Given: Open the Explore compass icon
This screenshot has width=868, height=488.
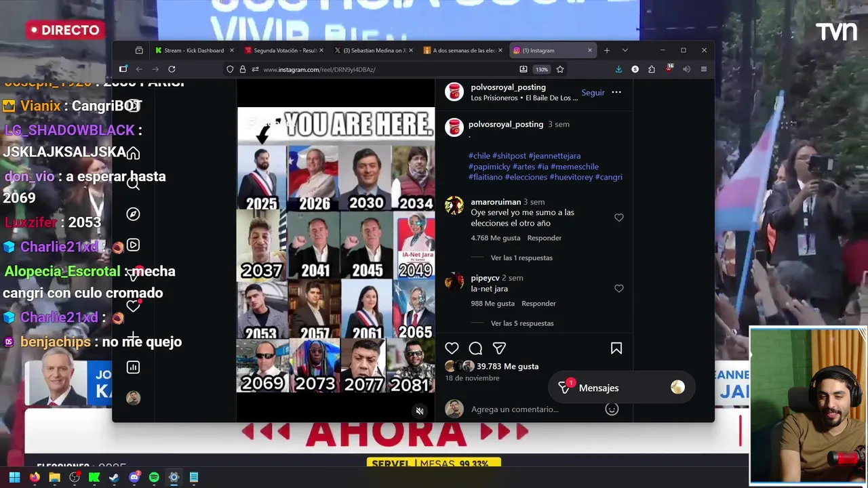Looking at the screenshot, I should point(133,214).
